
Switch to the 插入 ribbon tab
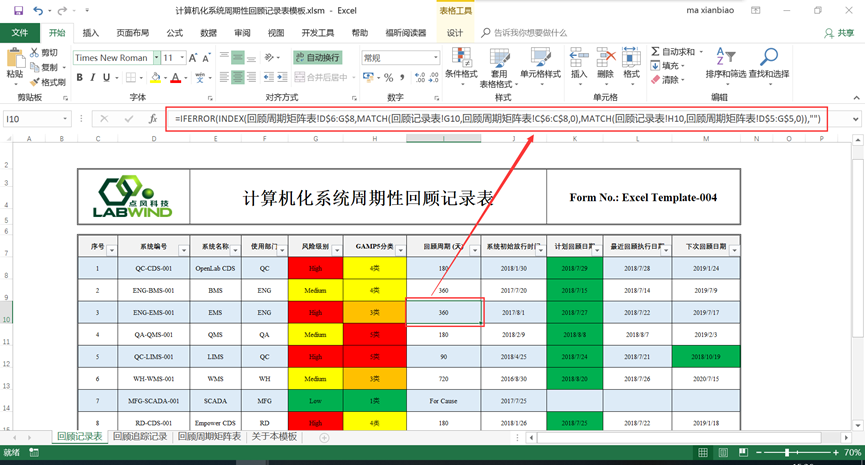click(90, 33)
